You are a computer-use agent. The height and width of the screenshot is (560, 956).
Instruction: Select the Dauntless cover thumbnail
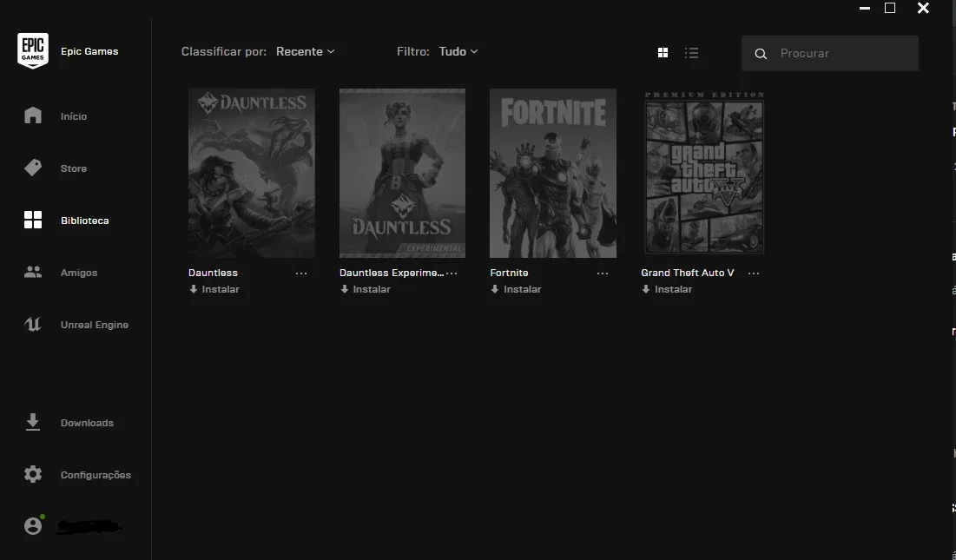pyautogui.click(x=251, y=173)
